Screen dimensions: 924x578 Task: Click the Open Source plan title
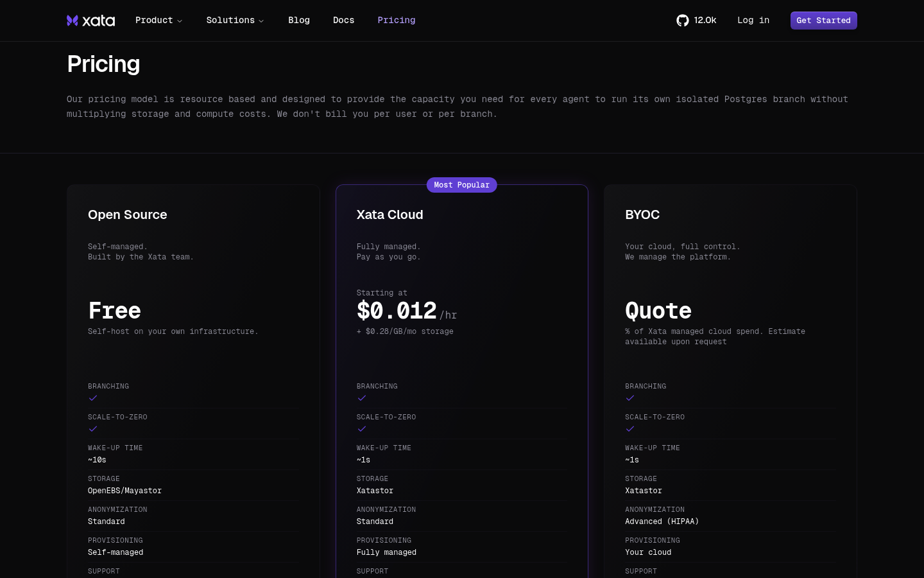[128, 215]
